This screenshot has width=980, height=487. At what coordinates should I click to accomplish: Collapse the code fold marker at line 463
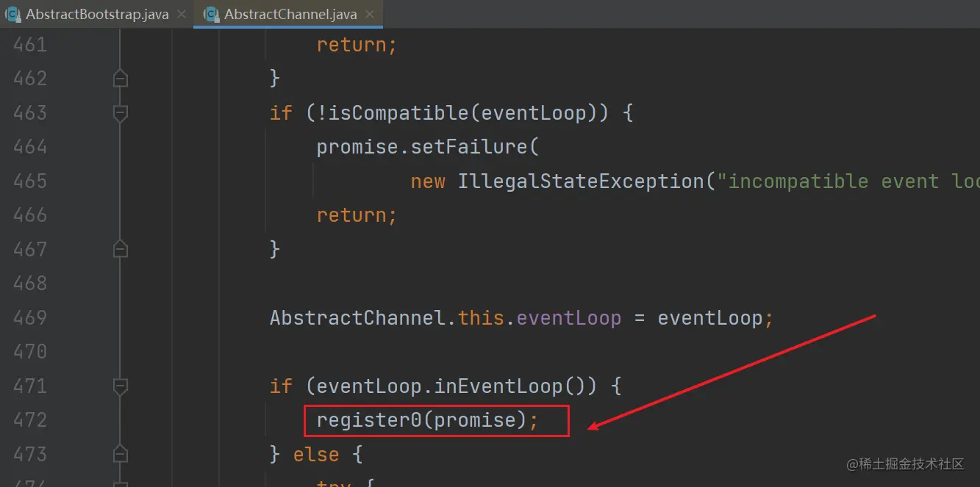(x=121, y=113)
